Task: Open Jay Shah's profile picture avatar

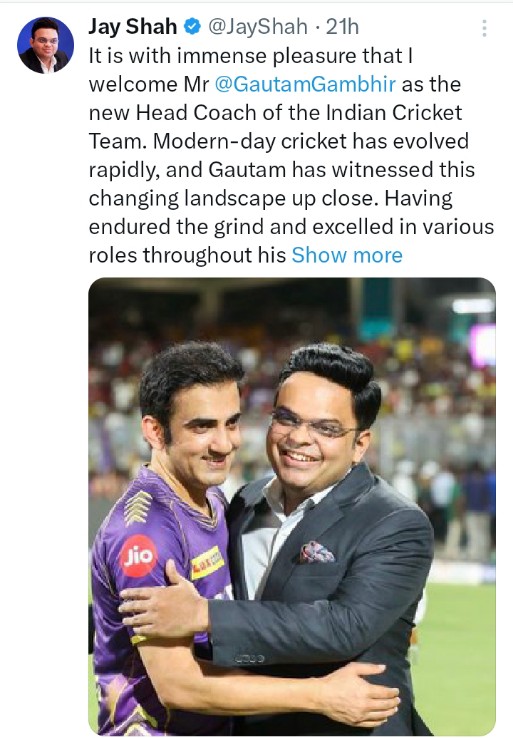Action: [46, 45]
